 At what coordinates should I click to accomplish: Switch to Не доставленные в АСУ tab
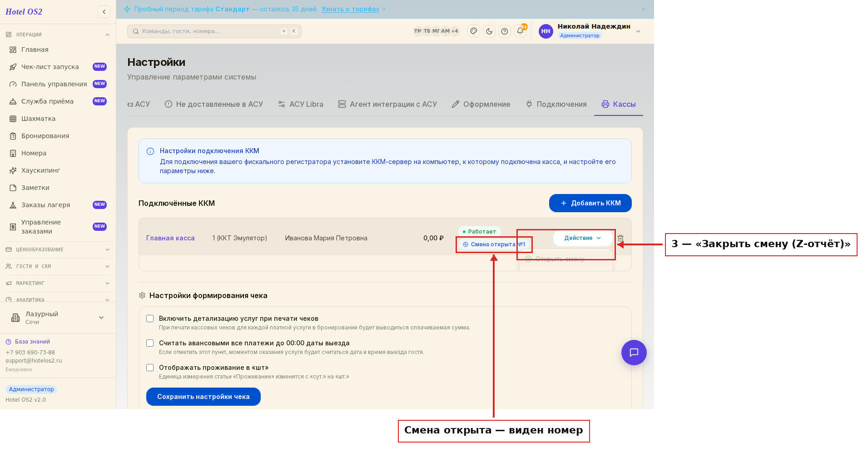(214, 104)
